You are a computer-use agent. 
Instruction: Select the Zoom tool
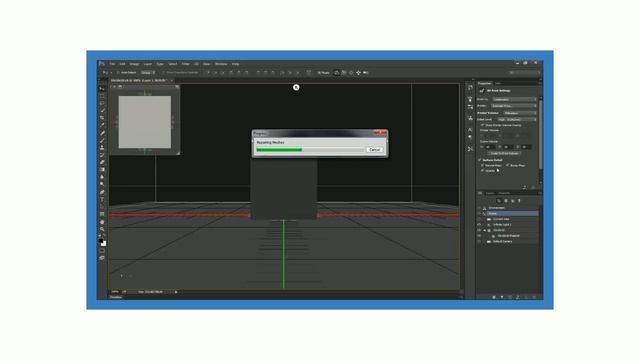click(x=102, y=229)
